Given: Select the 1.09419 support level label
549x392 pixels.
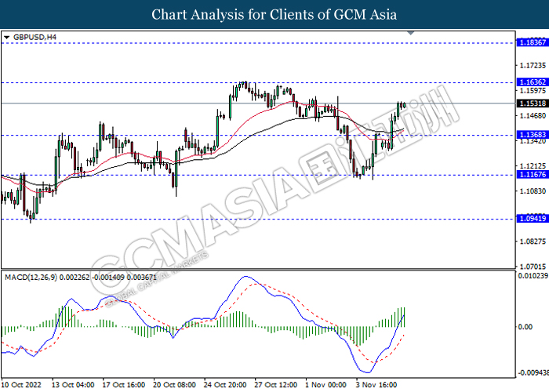Looking at the screenshot, I should (533, 219).
